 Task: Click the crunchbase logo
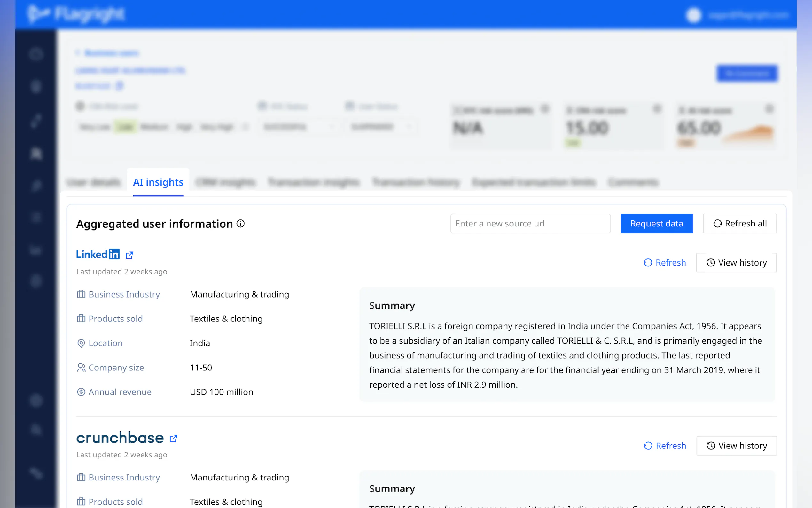click(x=120, y=438)
